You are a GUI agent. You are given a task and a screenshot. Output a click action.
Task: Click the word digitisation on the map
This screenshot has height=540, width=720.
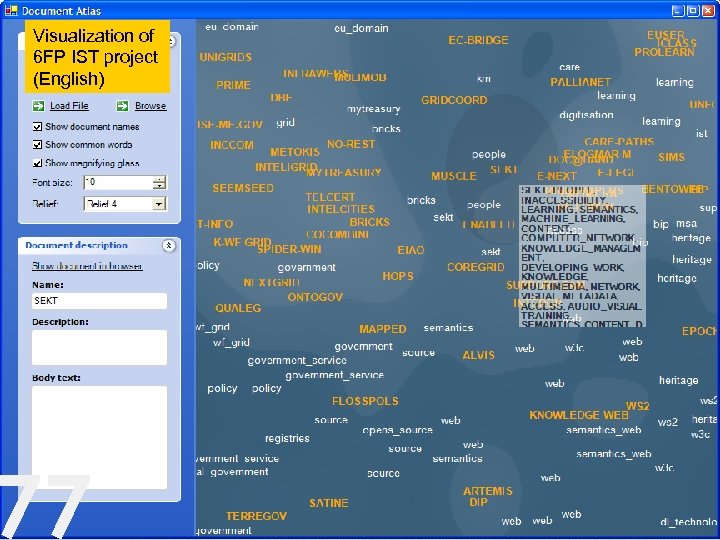pyautogui.click(x=586, y=115)
